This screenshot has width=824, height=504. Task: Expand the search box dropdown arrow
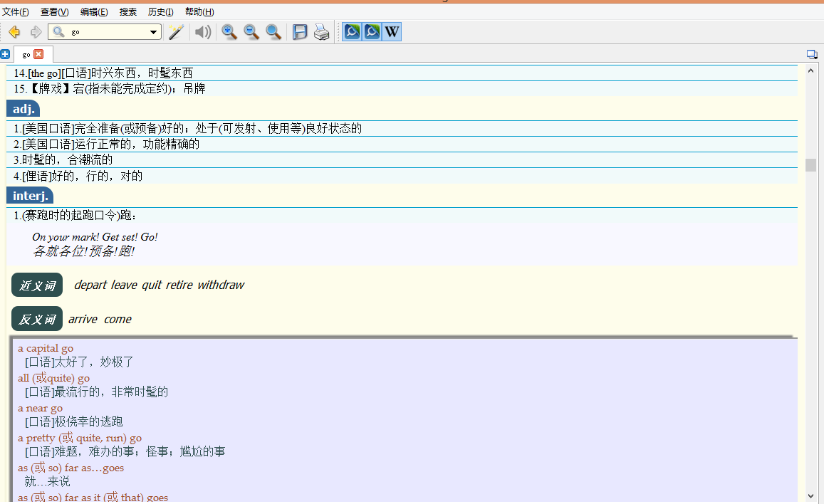point(154,32)
